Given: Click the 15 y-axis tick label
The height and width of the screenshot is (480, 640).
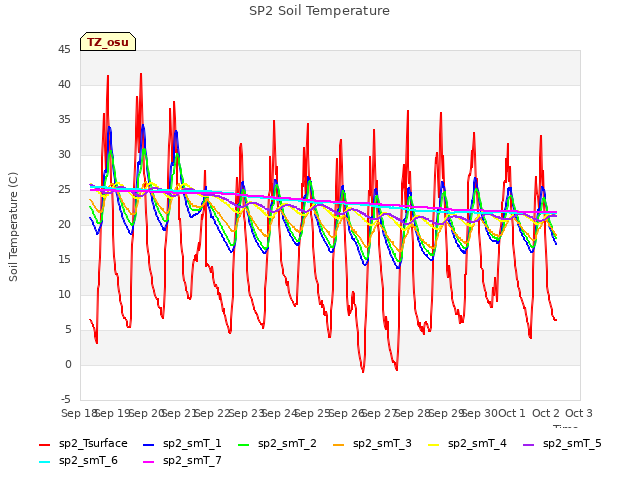Looking at the screenshot, I should coord(64,260).
